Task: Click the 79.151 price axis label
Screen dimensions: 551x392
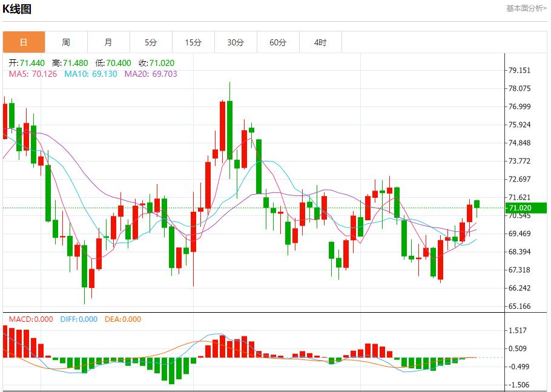Action: point(521,70)
